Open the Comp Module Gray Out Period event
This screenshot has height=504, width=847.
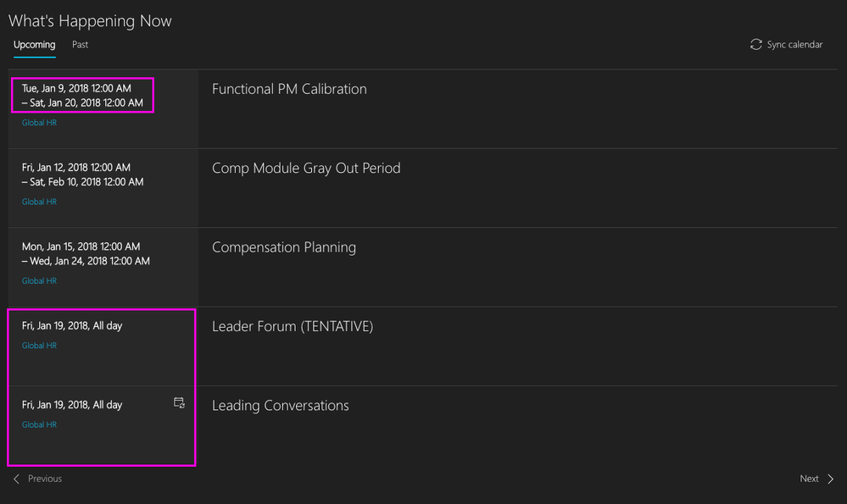[x=306, y=169]
